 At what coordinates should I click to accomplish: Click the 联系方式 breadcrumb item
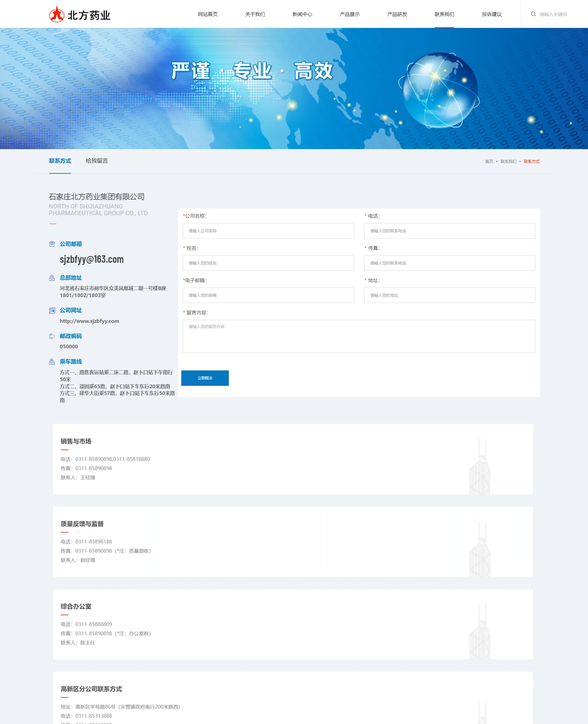(x=532, y=162)
